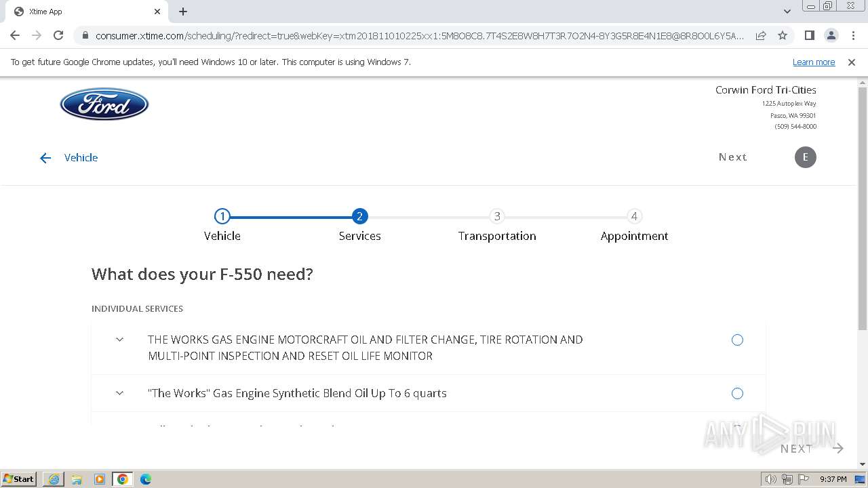Open Internet Explorer from taskbar
This screenshot has width=868, height=488.
tap(54, 479)
